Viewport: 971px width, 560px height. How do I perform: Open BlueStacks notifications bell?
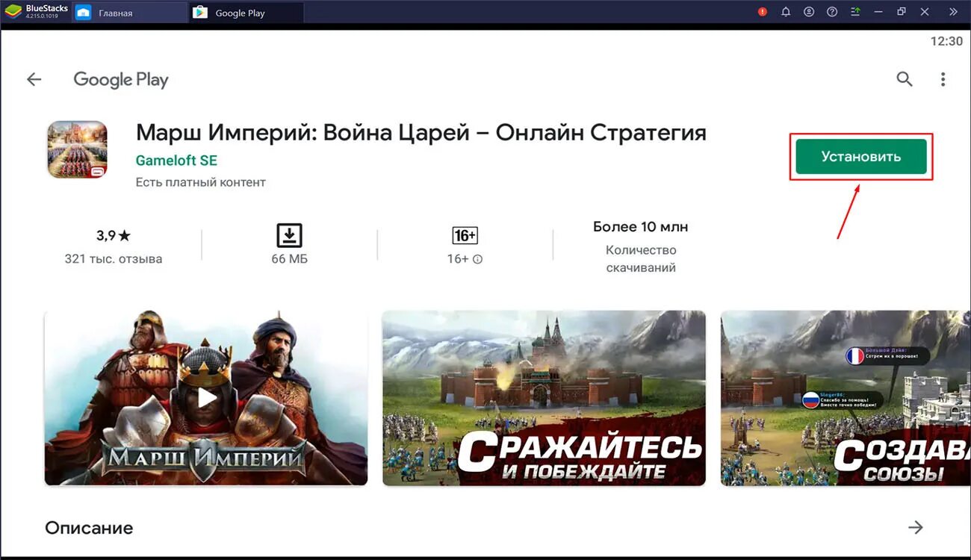[x=786, y=12]
